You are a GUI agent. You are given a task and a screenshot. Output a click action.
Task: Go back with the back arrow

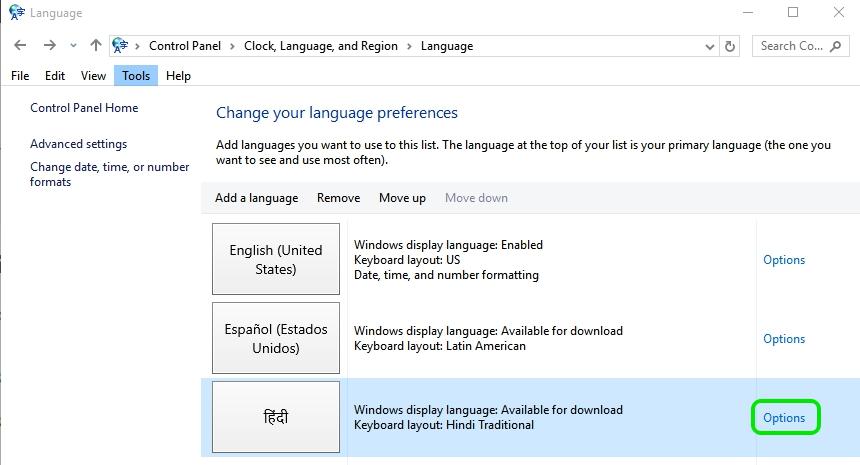pos(20,46)
